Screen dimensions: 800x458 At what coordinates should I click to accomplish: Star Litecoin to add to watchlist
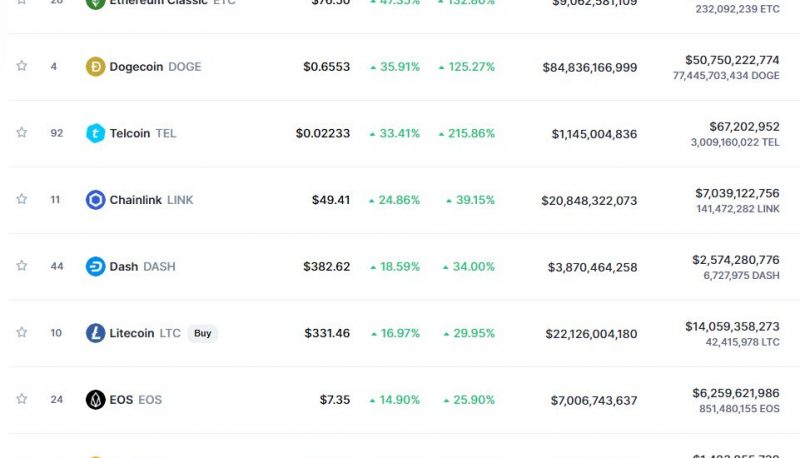(x=21, y=333)
